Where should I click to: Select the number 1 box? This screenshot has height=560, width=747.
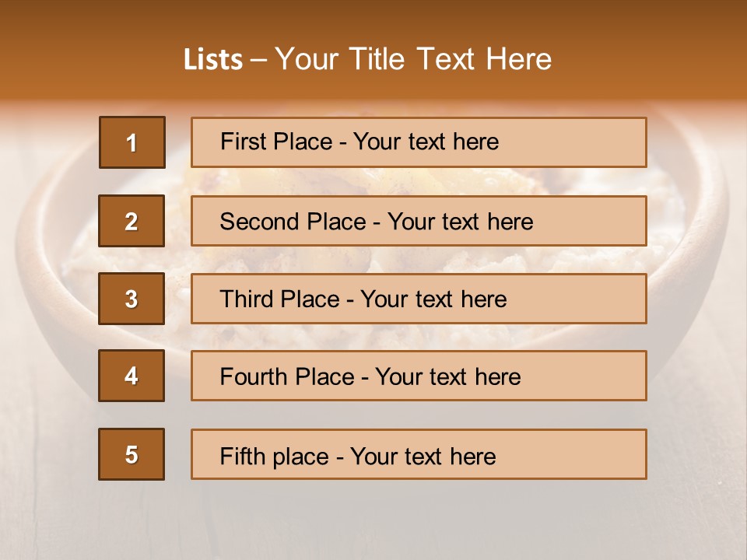tap(132, 142)
